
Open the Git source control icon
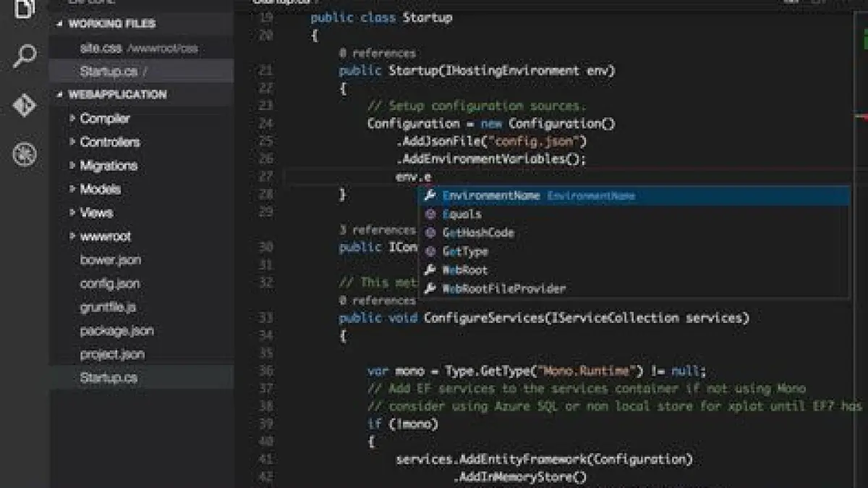25,106
